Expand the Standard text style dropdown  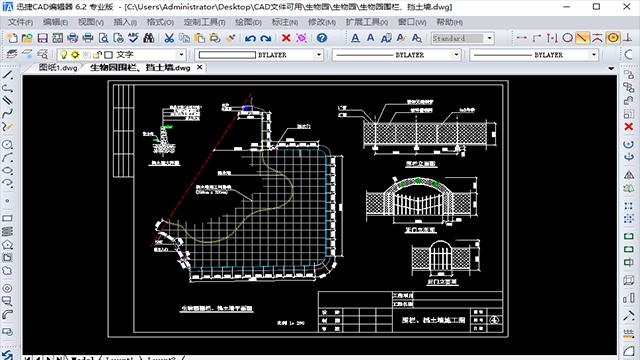coord(489,38)
